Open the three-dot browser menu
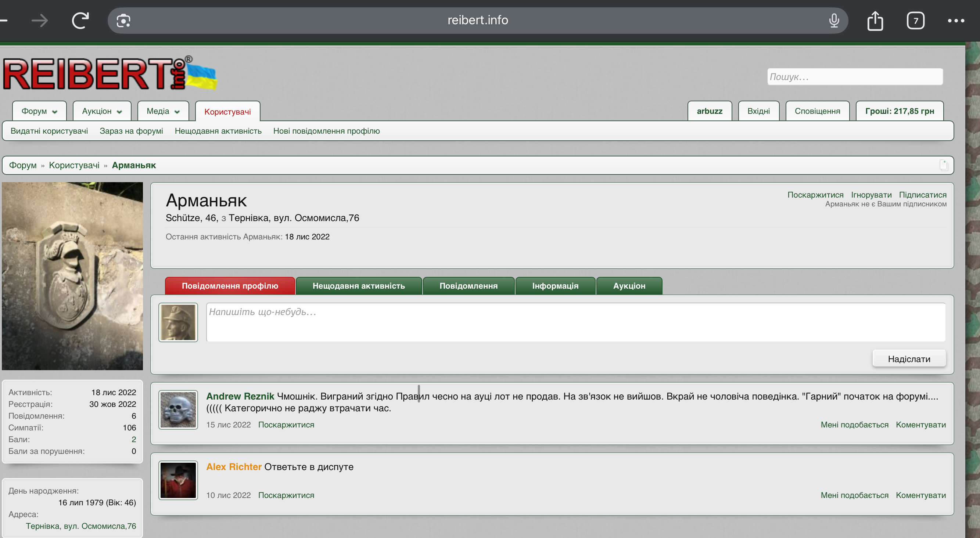The image size is (980, 538). tap(955, 21)
